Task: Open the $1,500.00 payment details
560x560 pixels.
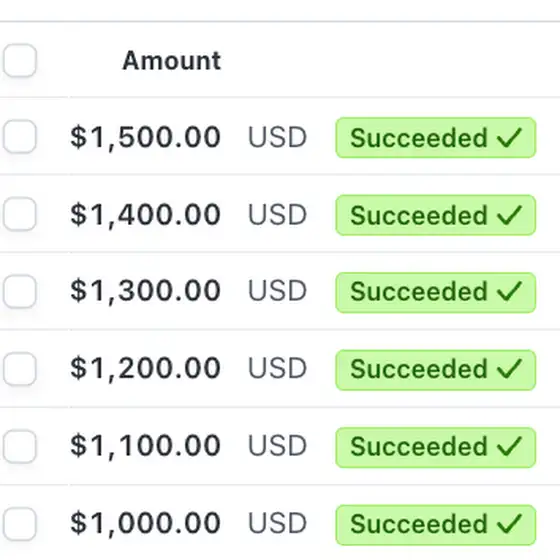Action: pyautogui.click(x=145, y=137)
